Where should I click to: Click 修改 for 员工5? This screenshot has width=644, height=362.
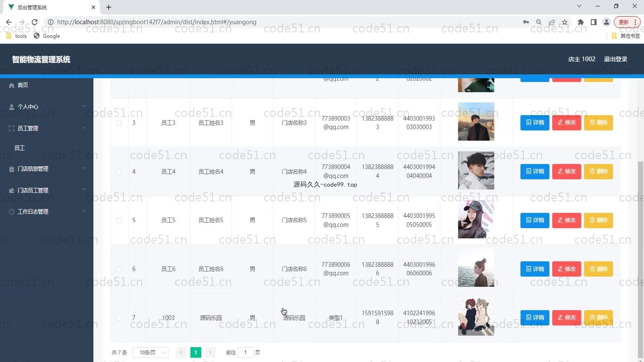click(567, 220)
